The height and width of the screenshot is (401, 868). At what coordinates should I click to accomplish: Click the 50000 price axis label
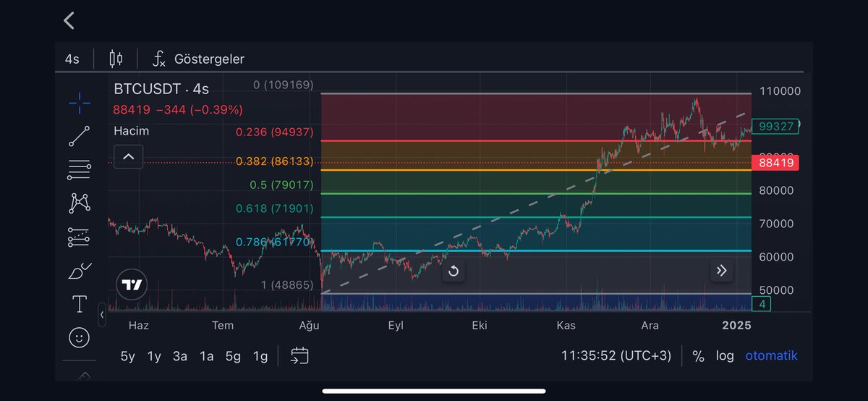[777, 290]
